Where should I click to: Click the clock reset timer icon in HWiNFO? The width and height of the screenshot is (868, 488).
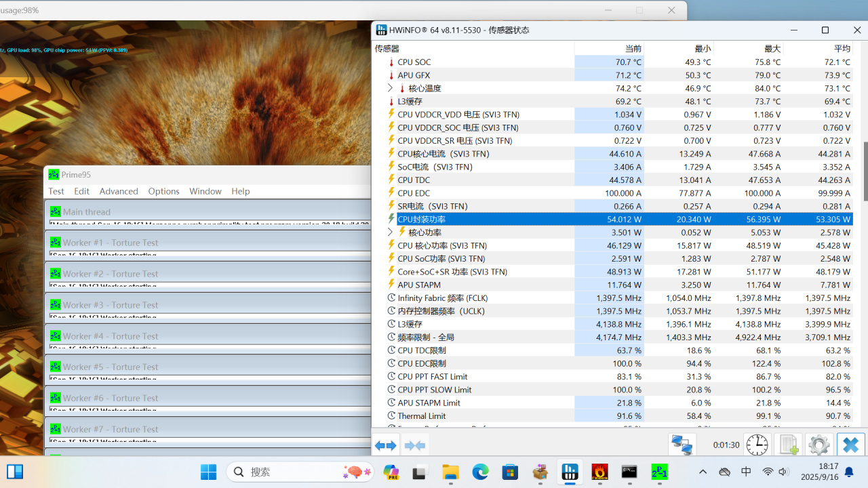757,445
